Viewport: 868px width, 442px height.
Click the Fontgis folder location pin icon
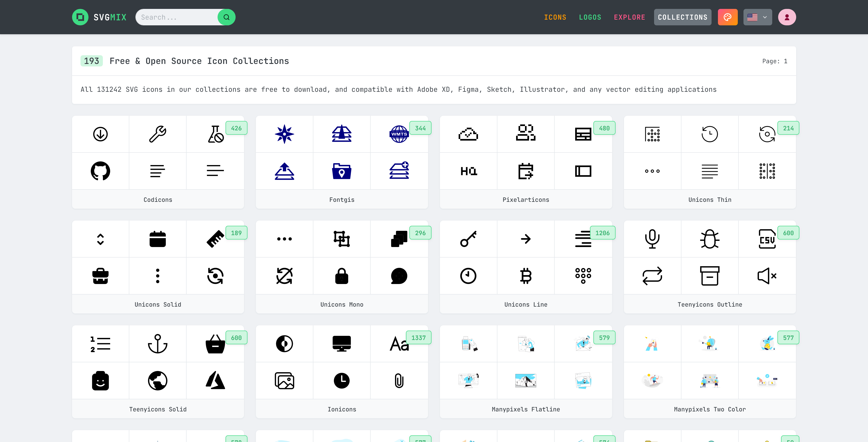pyautogui.click(x=342, y=171)
